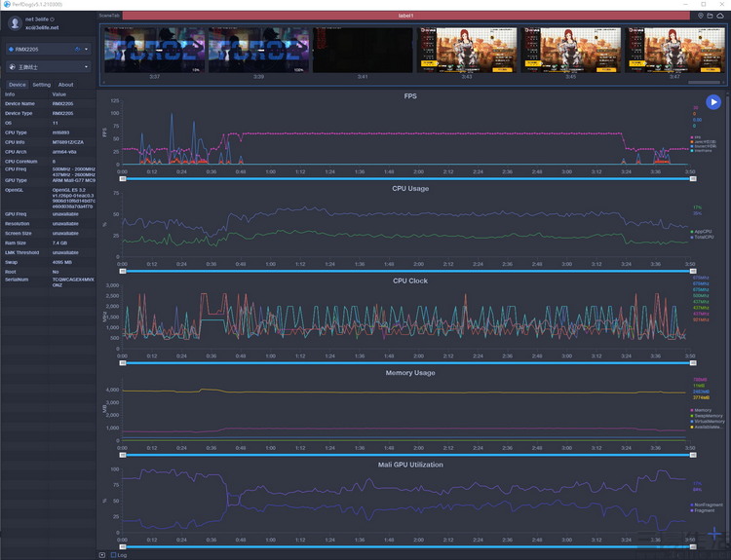Click the user avatar icon

coord(16,22)
